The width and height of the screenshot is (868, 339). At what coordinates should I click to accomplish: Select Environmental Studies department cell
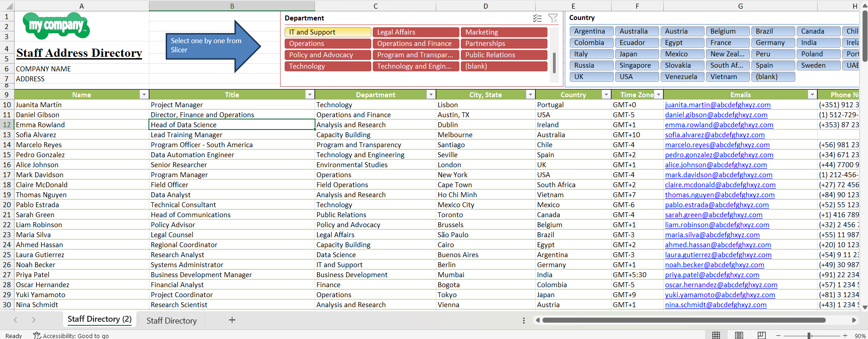coord(375,165)
